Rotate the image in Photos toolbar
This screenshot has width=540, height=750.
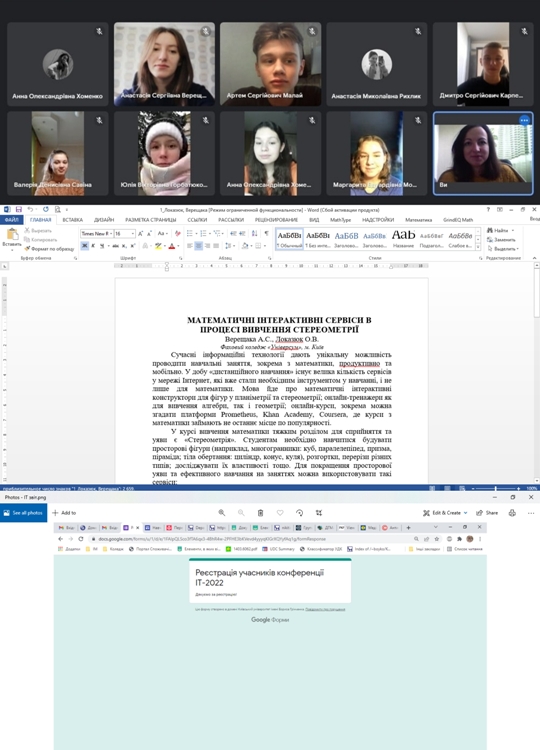[299, 513]
